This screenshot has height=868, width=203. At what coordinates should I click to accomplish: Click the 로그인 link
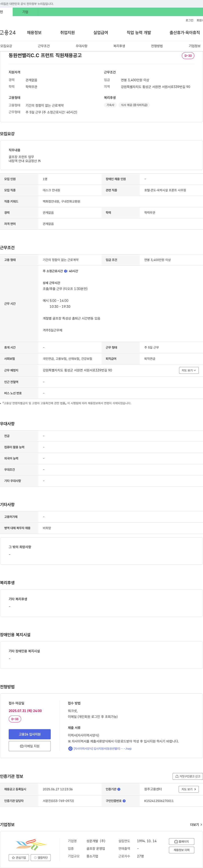[x=189, y=20]
